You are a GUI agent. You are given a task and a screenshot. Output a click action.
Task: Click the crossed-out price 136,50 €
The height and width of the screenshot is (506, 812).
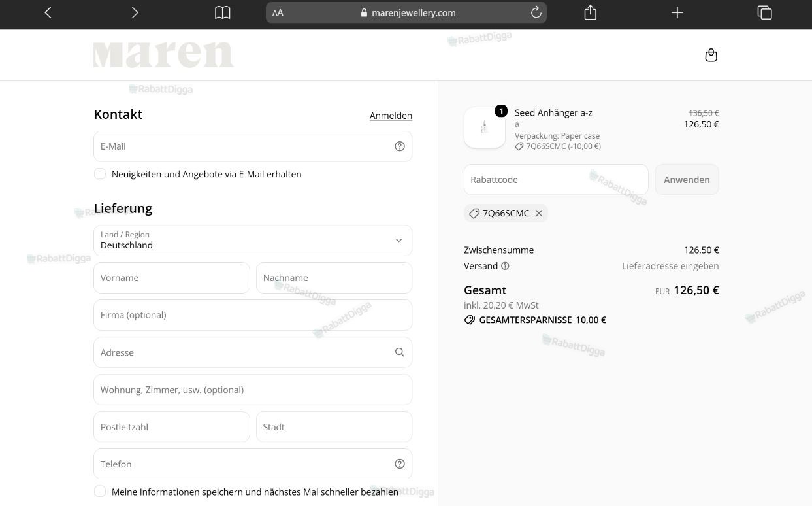(x=704, y=113)
